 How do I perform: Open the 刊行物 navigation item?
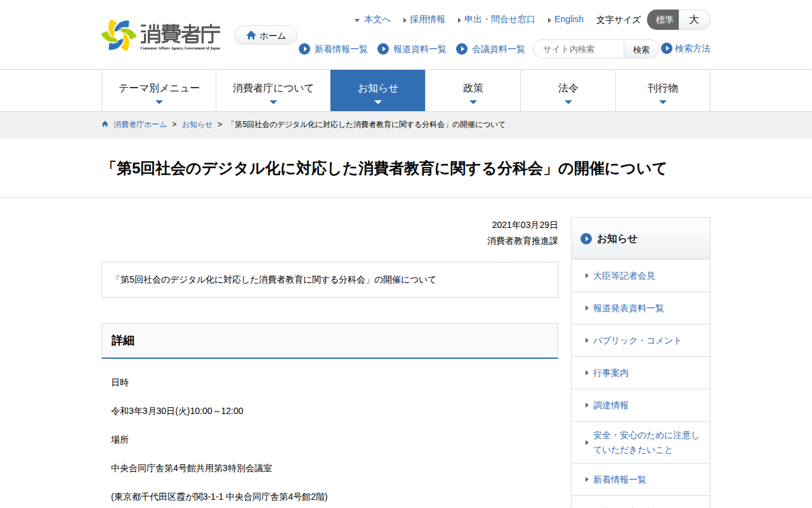[x=663, y=90]
